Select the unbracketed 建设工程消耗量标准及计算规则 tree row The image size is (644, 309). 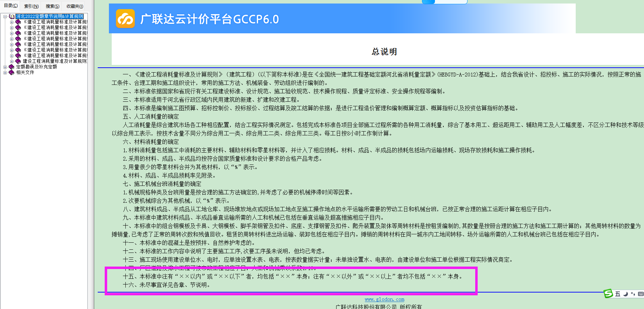click(x=55, y=61)
